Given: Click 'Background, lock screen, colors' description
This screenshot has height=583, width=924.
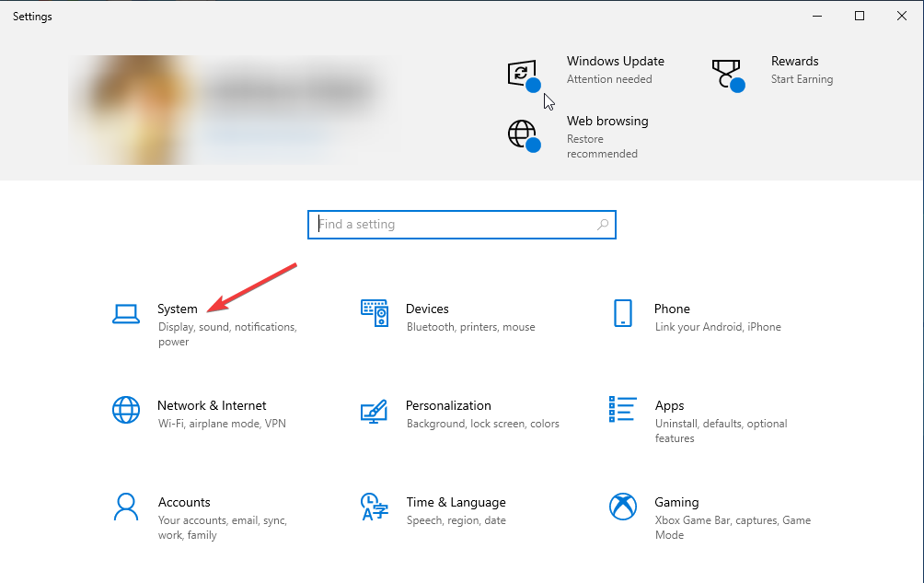Looking at the screenshot, I should [x=482, y=424].
